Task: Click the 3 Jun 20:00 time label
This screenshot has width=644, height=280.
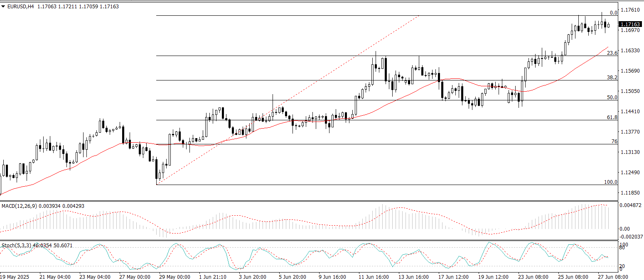Action: point(253,277)
